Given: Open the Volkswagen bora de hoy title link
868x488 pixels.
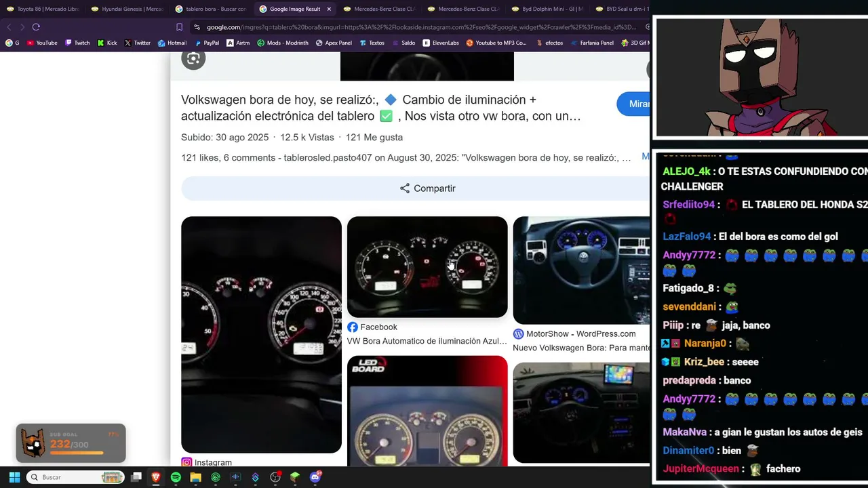Looking at the screenshot, I should click(x=381, y=108).
